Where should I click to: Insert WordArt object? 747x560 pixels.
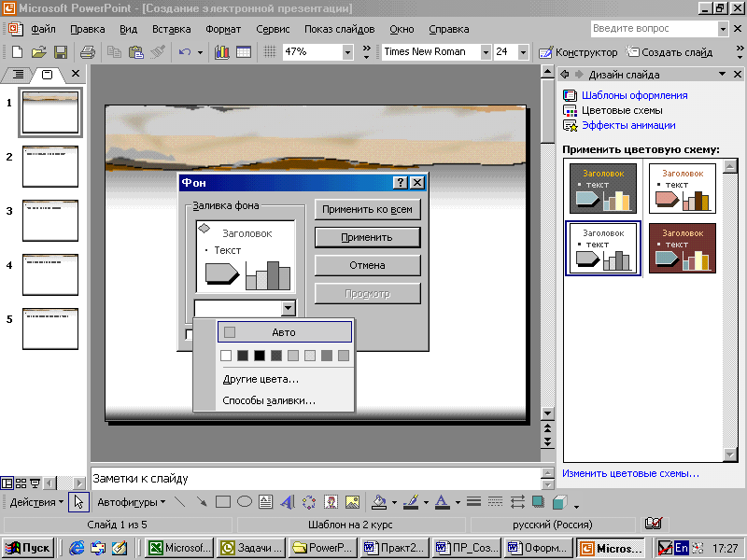point(288,502)
